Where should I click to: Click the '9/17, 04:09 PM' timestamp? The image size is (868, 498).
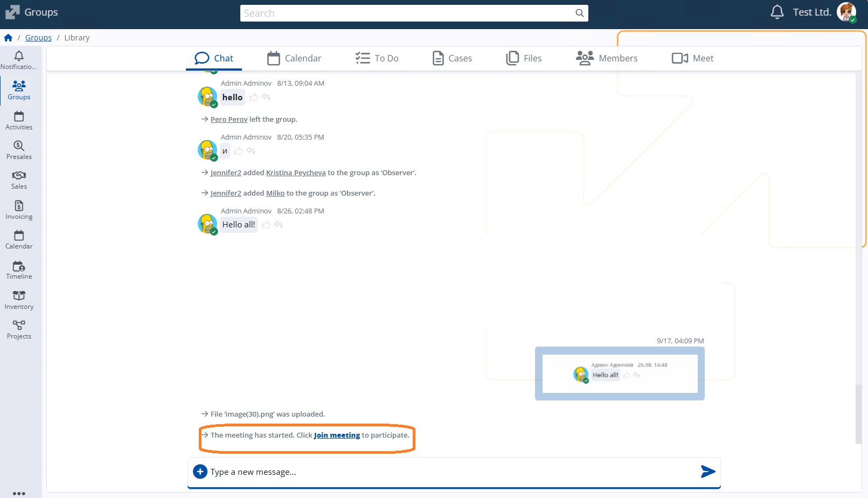click(680, 341)
